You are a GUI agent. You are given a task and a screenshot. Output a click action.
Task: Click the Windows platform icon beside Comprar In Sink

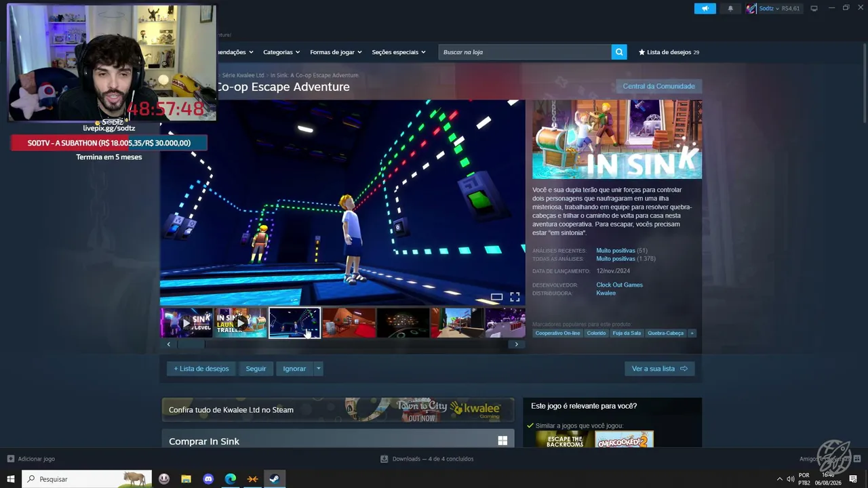(502, 441)
